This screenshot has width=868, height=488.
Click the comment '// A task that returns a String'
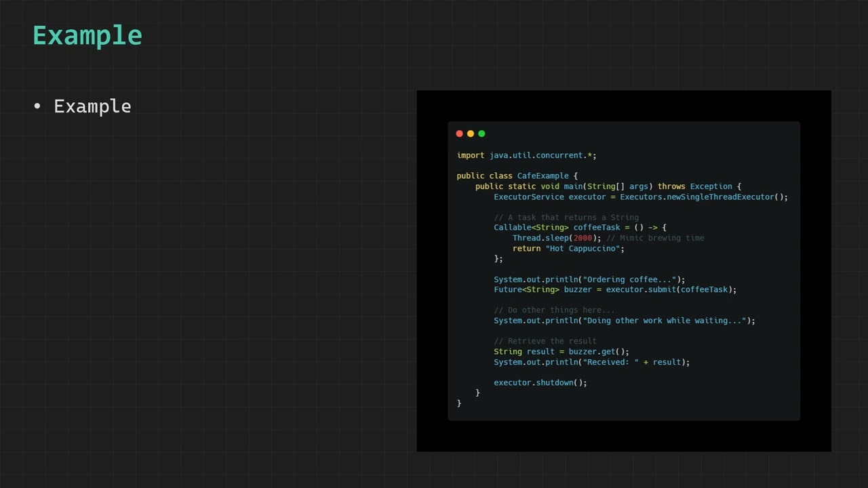point(566,218)
